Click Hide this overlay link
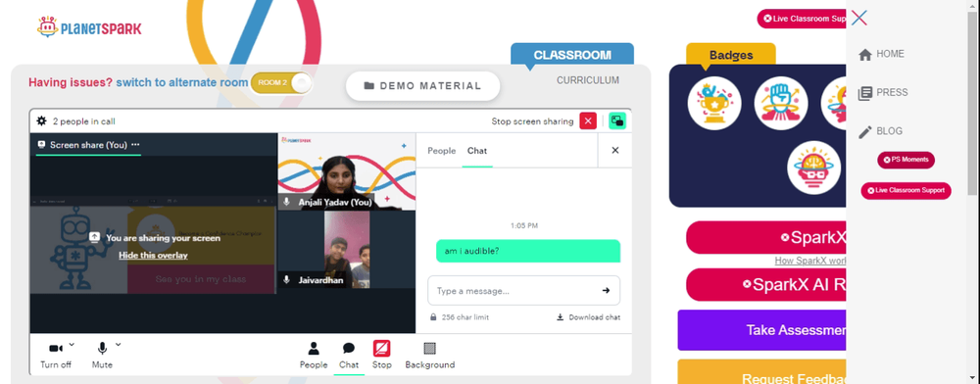Viewport: 980px width, 384px height. click(153, 256)
